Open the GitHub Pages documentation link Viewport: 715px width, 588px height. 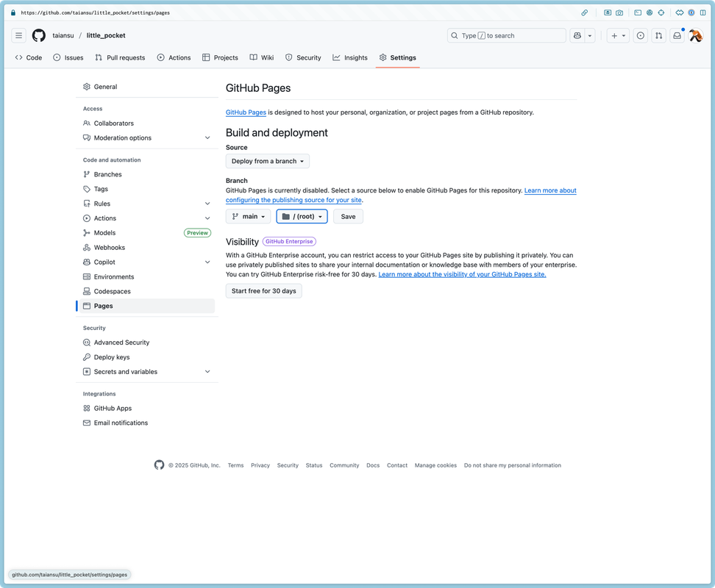click(x=246, y=112)
